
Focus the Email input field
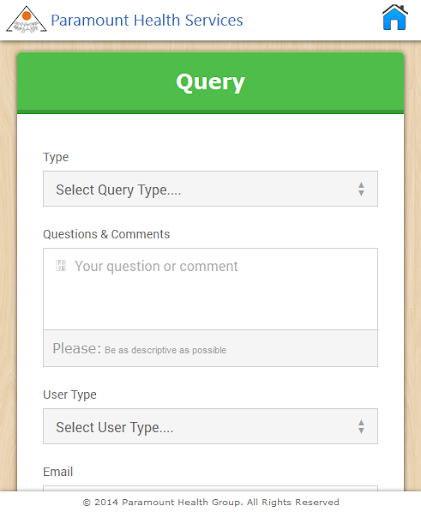click(x=210, y=488)
